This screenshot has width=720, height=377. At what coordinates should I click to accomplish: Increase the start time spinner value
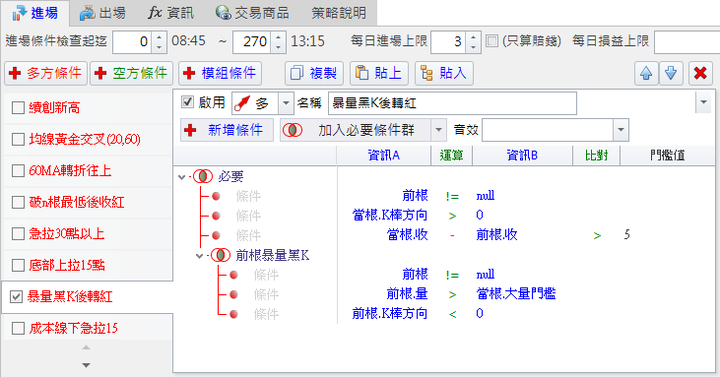click(x=159, y=36)
